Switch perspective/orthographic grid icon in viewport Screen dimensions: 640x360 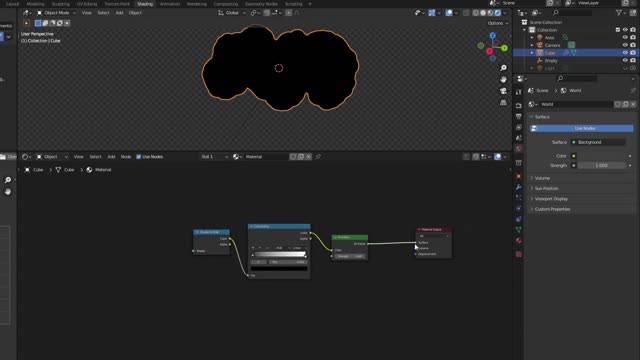pos(503,102)
